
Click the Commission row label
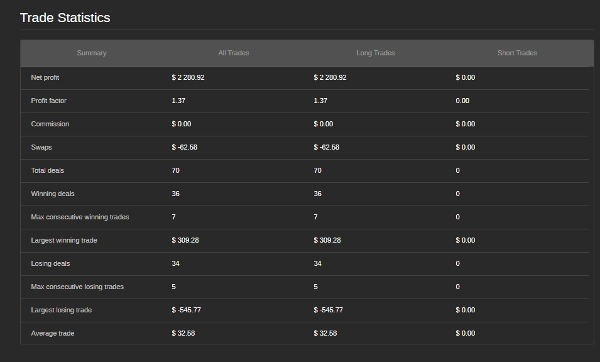click(50, 124)
